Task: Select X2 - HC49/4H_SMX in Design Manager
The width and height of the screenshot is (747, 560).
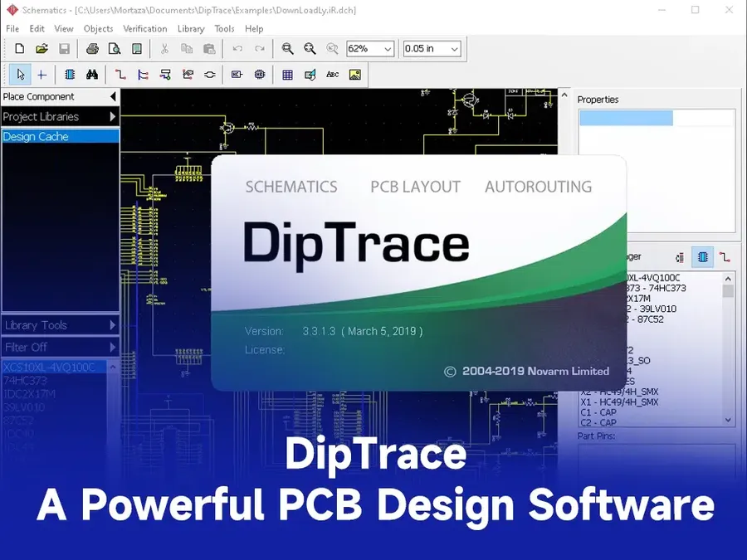Action: point(619,392)
